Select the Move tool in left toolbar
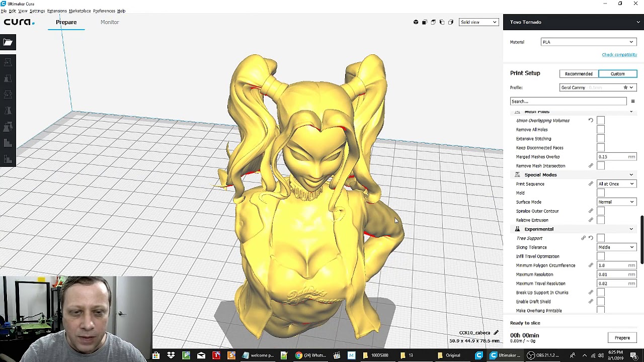This screenshot has width=644, height=362. coord(8,62)
